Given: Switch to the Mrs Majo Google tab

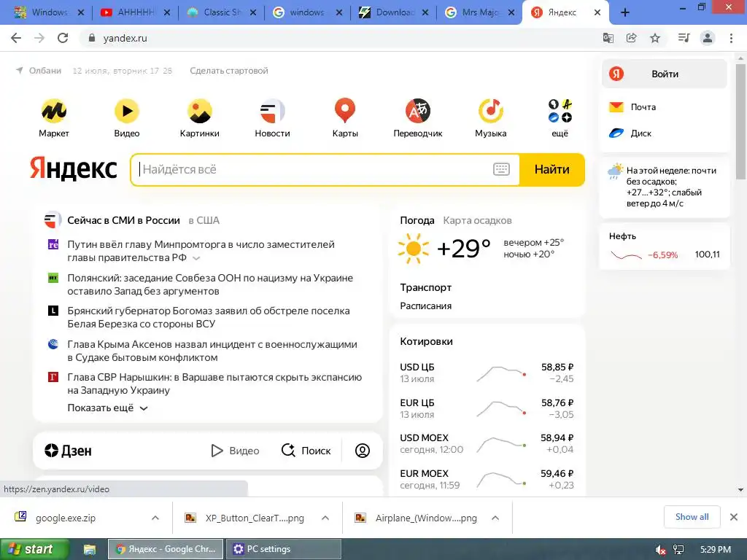Looking at the screenshot, I should (x=480, y=12).
